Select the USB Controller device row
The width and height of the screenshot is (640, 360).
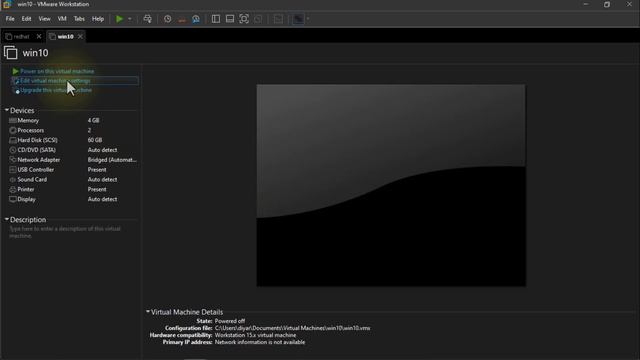(x=73, y=170)
